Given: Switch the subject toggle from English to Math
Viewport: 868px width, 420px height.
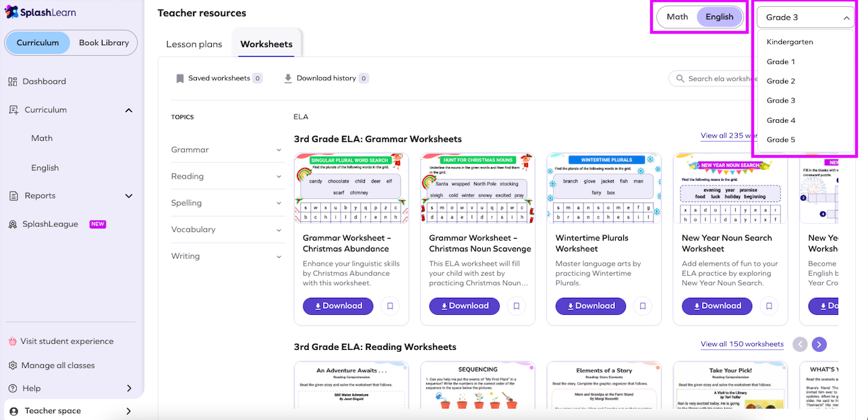Looking at the screenshot, I should pyautogui.click(x=676, y=17).
